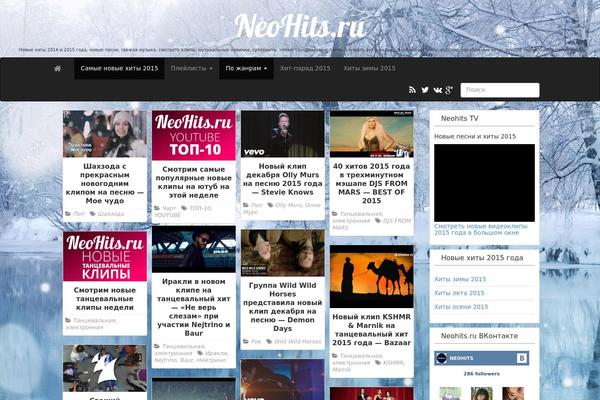Open the Шахзода Мое чудо video thumbnail

105,134
